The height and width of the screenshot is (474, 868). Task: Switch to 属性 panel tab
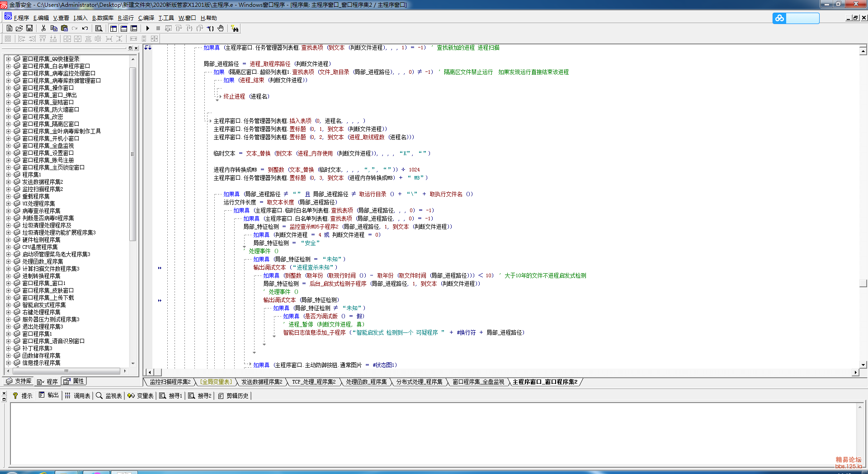74,381
